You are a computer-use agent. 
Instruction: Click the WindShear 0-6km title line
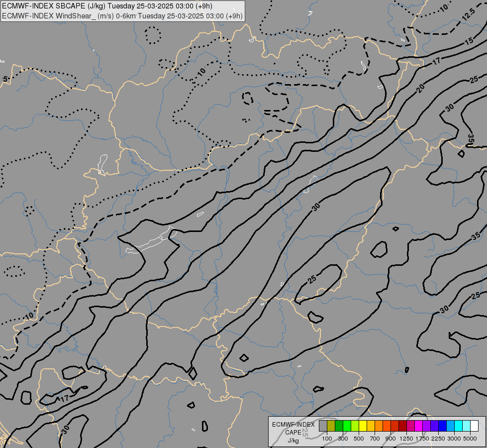point(122,16)
